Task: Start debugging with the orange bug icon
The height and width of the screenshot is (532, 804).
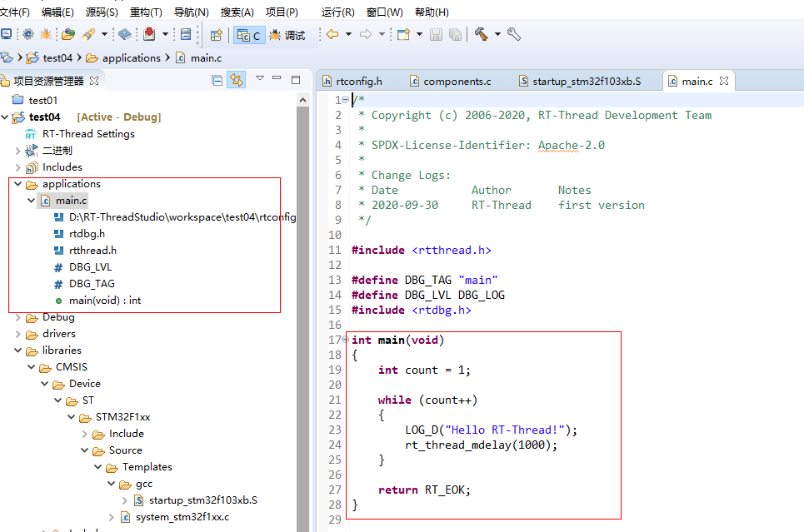Action: pos(46,34)
